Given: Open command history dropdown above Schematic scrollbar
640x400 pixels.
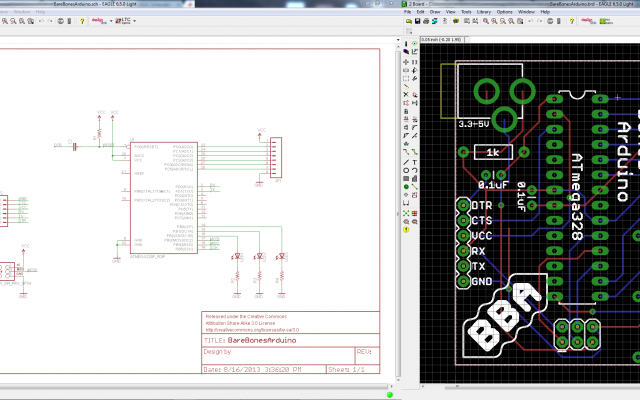Looking at the screenshot, I should (x=398, y=40).
